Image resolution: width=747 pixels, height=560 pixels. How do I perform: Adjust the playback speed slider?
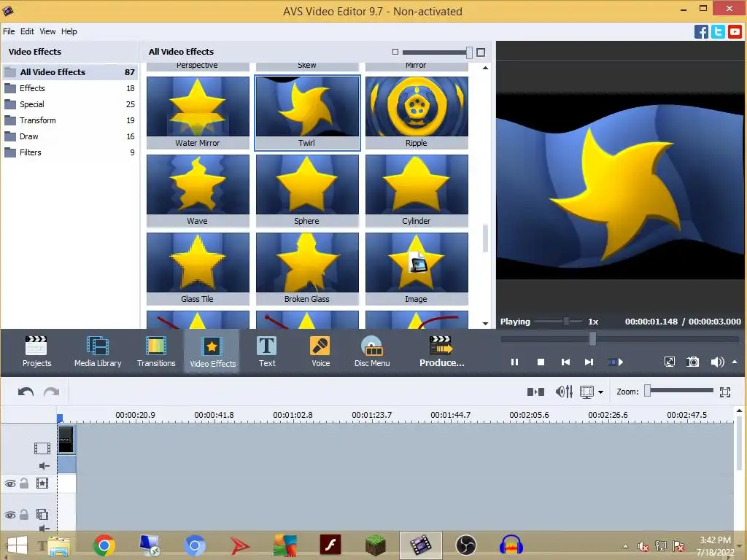566,322
